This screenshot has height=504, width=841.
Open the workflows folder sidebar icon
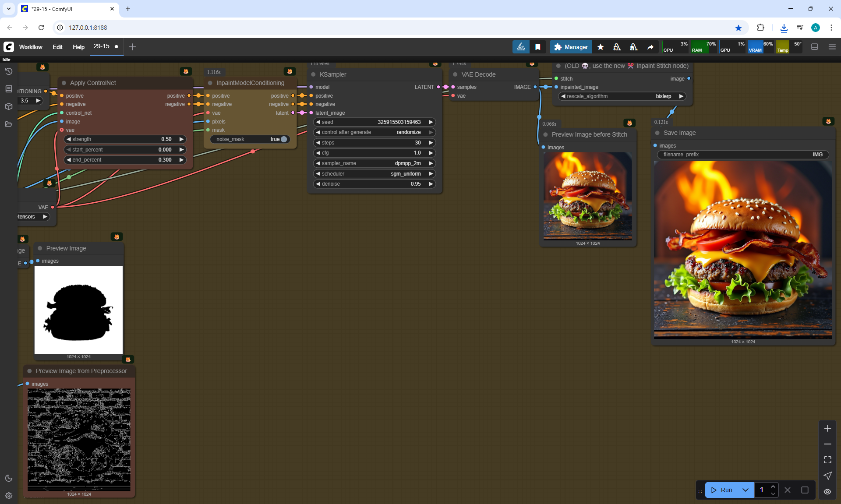point(8,124)
